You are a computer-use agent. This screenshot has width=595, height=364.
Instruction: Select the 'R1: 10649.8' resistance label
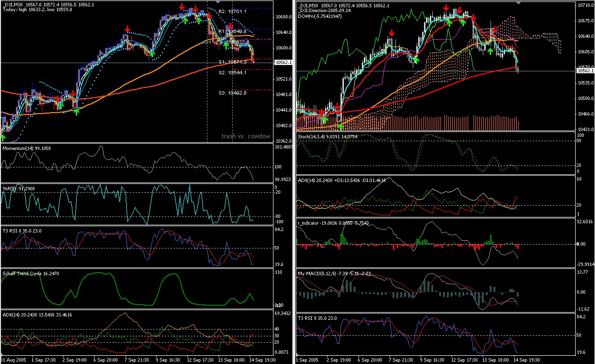(x=232, y=31)
